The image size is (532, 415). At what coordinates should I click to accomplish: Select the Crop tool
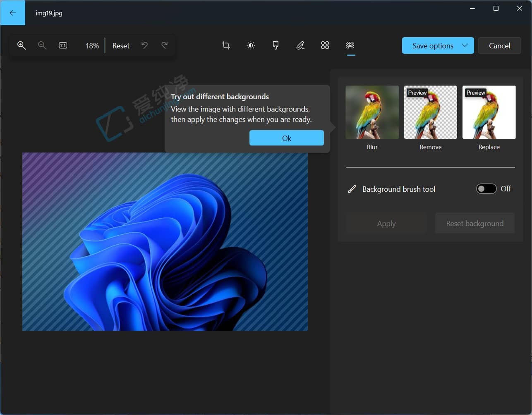coord(226,45)
